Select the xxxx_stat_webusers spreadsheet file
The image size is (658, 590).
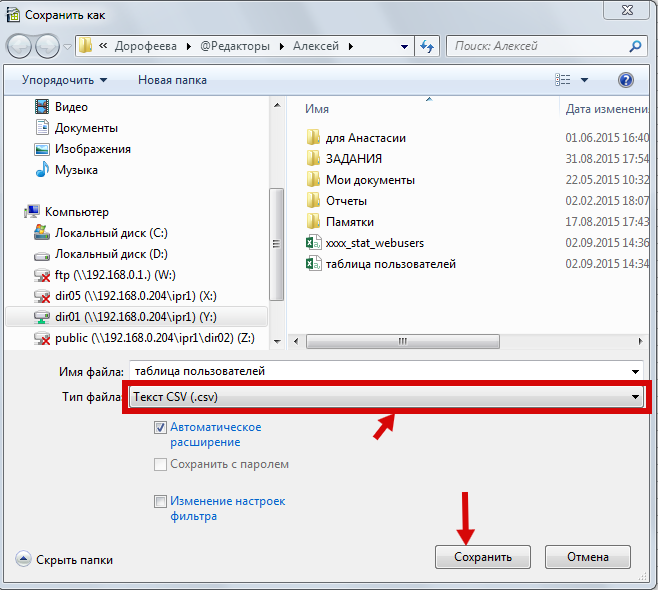click(373, 243)
